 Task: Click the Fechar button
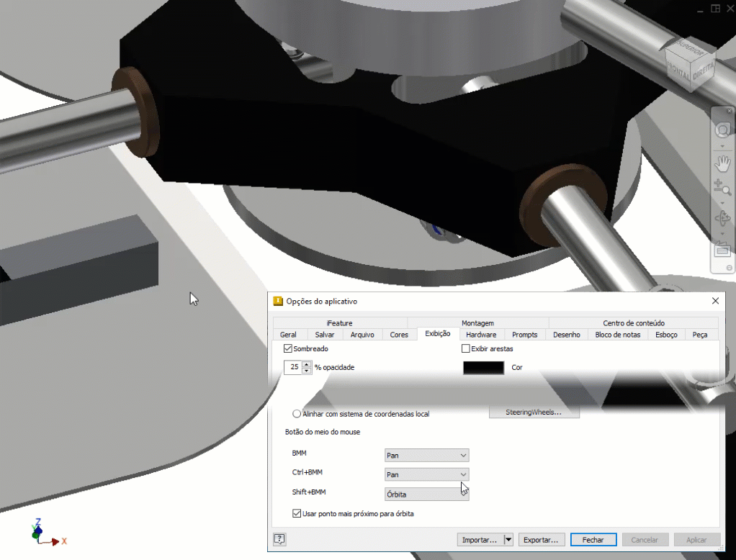pos(593,540)
